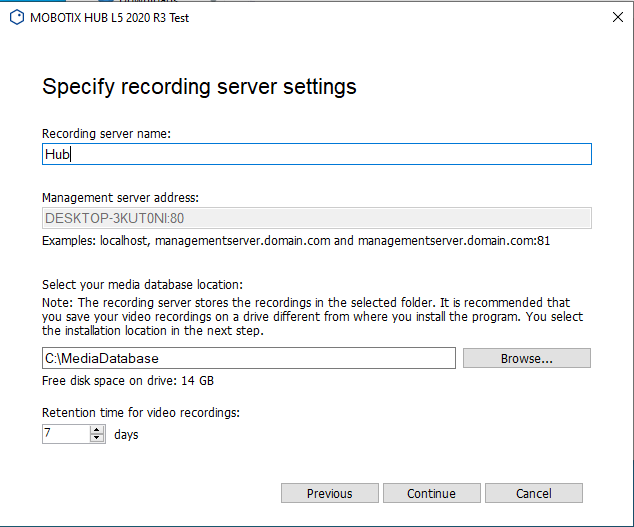This screenshot has width=634, height=527.
Task: Click the greyed Management server address field
Action: point(316,218)
